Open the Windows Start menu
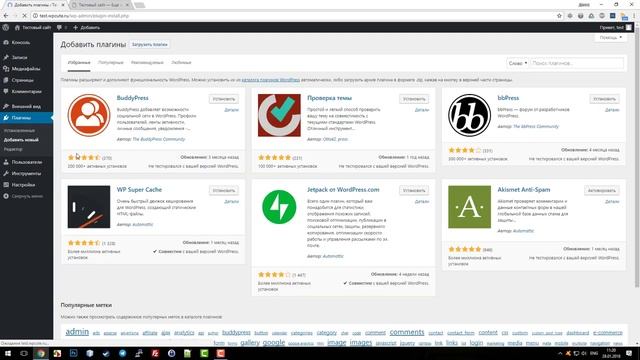Image resolution: width=640 pixels, height=360 pixels. (7, 353)
